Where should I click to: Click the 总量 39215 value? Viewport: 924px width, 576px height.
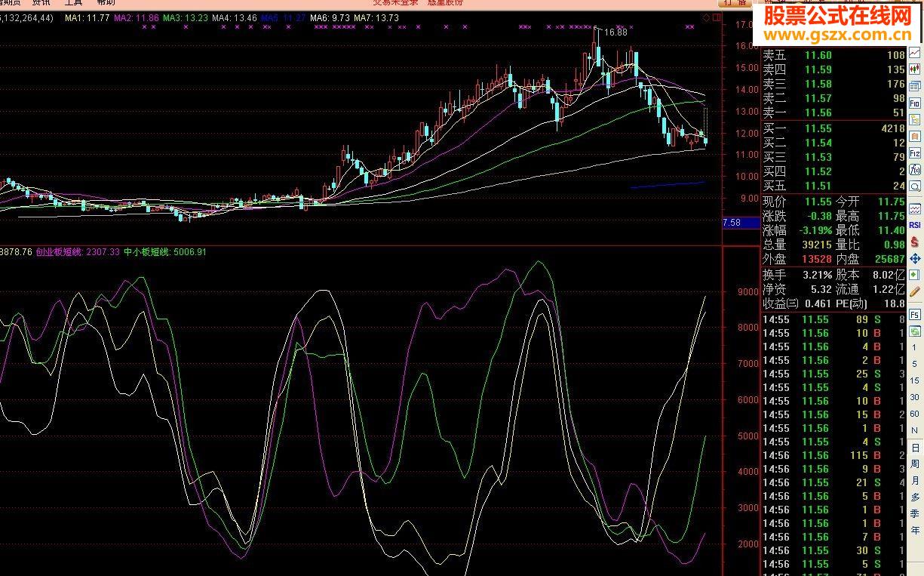coord(816,245)
